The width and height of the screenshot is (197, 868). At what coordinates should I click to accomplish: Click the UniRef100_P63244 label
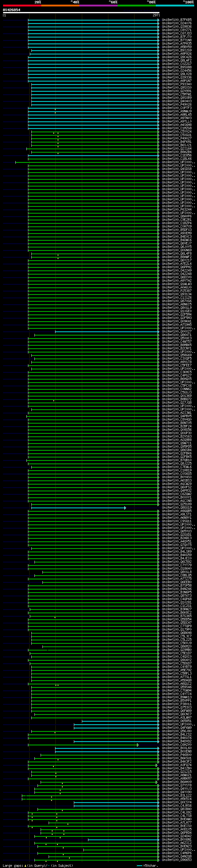pos(177,209)
